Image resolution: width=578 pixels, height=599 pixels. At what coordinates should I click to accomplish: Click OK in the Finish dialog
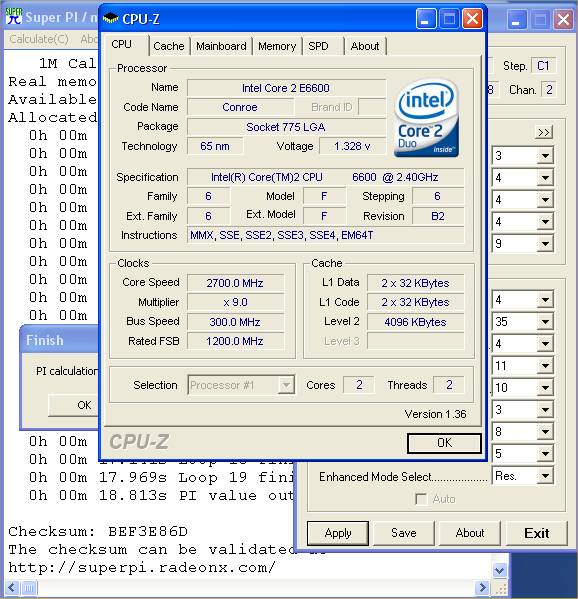pos(74,405)
